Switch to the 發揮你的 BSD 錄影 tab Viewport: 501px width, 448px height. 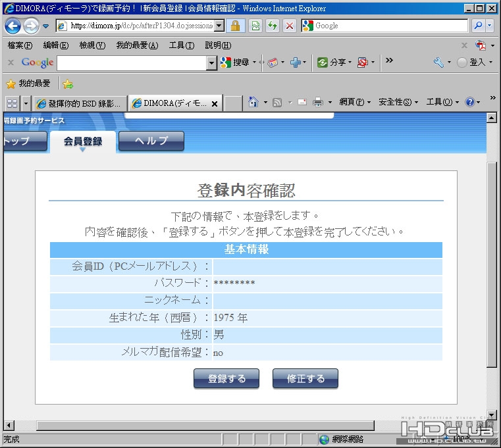[80, 103]
